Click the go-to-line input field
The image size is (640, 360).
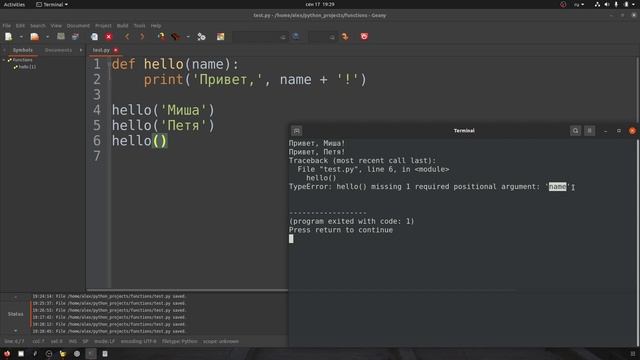pyautogui.click(x=322, y=37)
